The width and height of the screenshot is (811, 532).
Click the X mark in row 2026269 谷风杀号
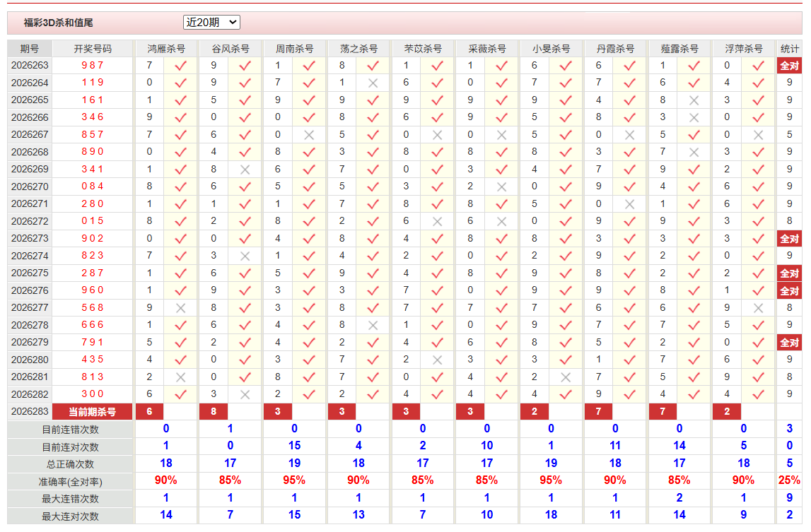point(245,170)
